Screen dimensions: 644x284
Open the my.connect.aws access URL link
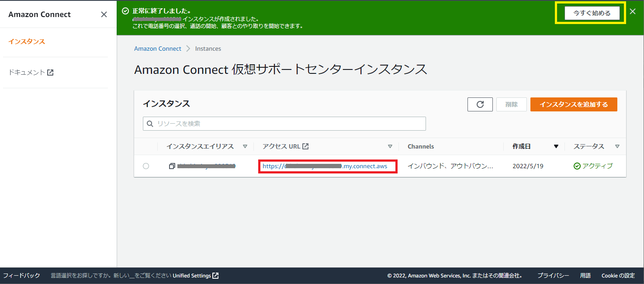(x=325, y=166)
